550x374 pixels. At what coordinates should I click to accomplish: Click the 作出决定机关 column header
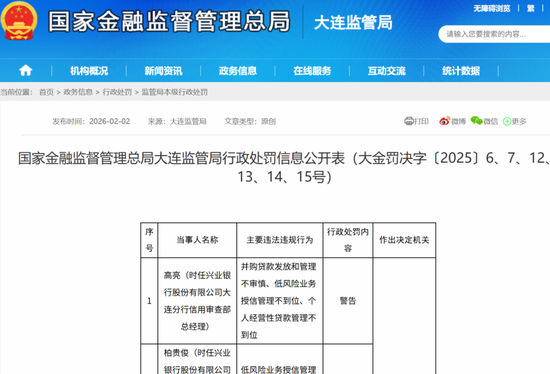point(404,240)
